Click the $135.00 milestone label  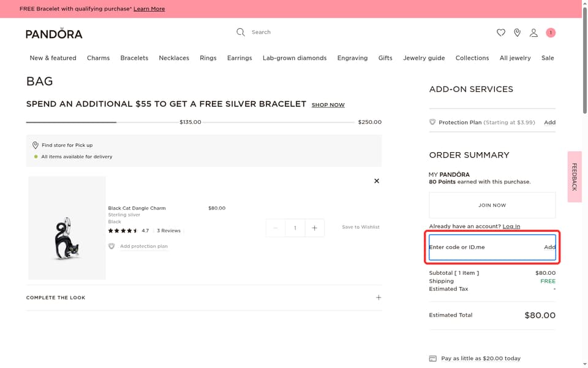point(190,122)
